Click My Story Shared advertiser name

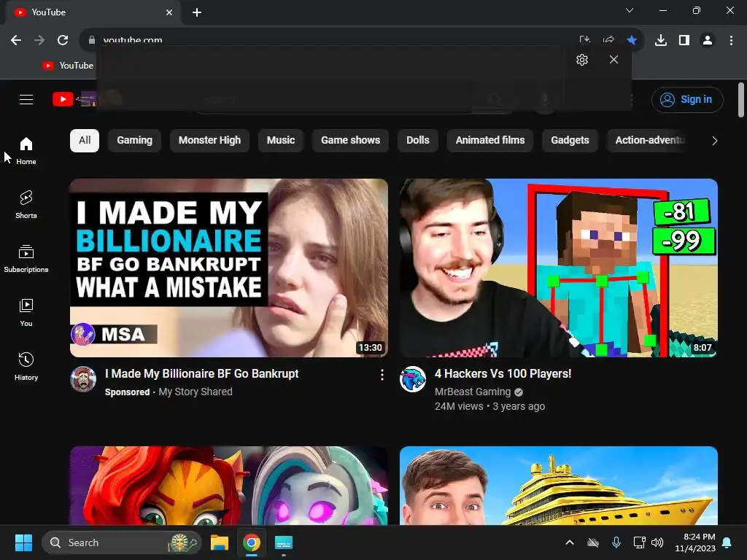click(196, 392)
